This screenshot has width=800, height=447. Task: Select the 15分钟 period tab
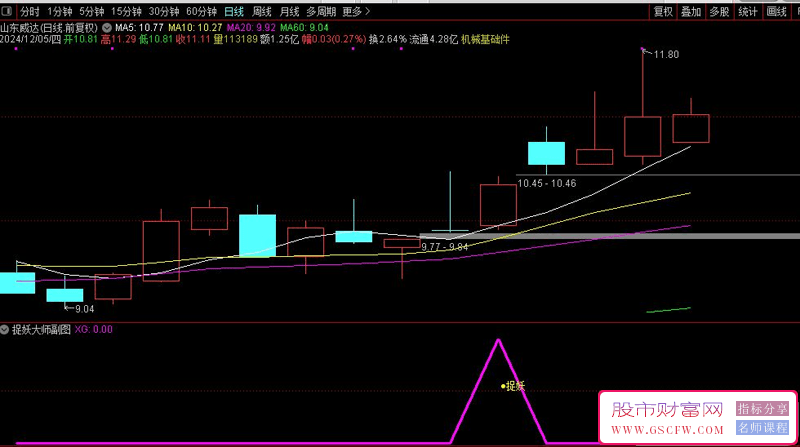[126, 11]
